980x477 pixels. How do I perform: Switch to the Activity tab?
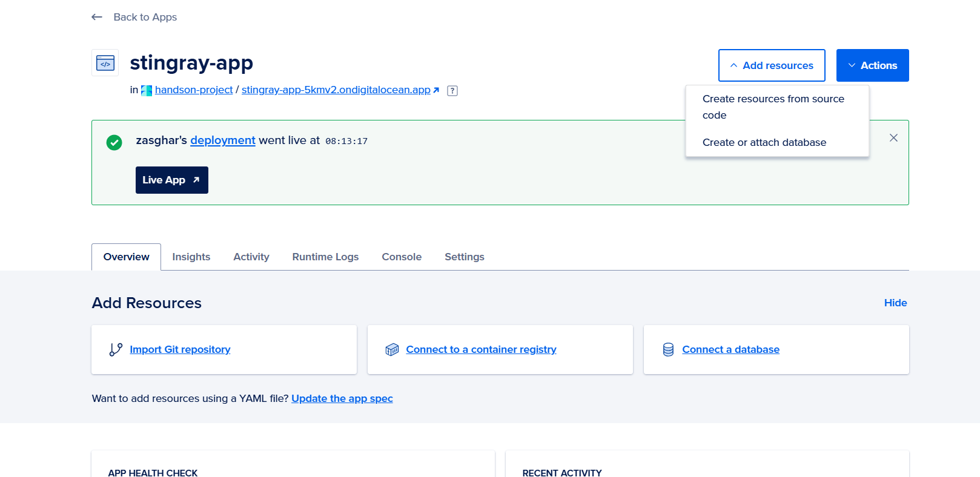[251, 257]
